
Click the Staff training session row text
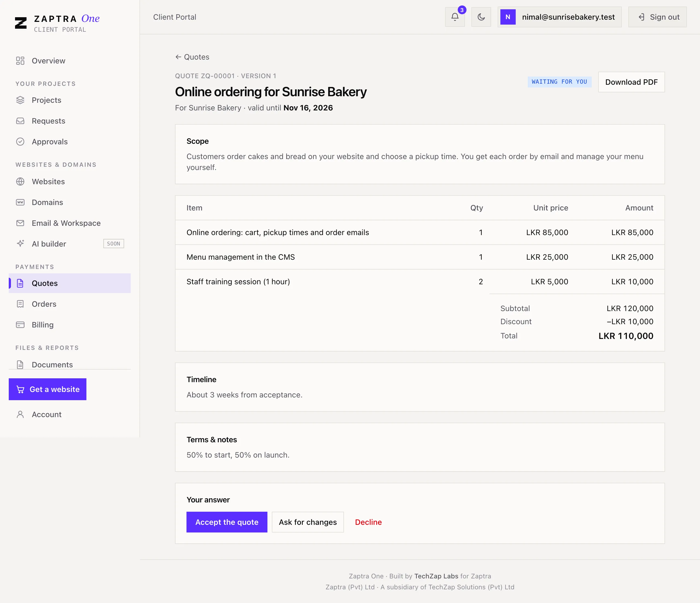238,281
